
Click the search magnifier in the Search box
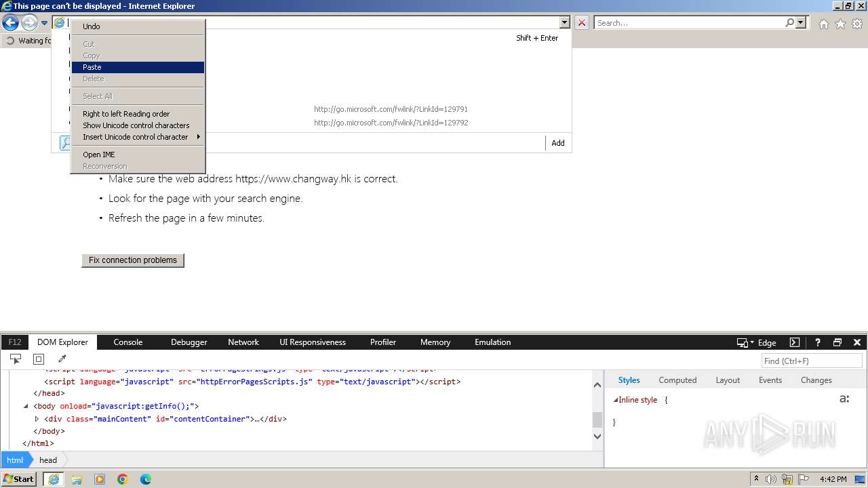coord(789,22)
